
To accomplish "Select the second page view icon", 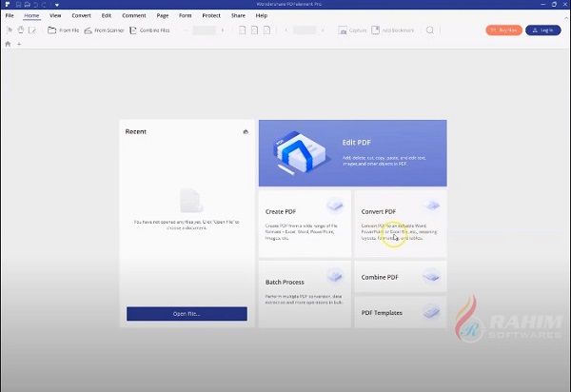I will tap(254, 30).
